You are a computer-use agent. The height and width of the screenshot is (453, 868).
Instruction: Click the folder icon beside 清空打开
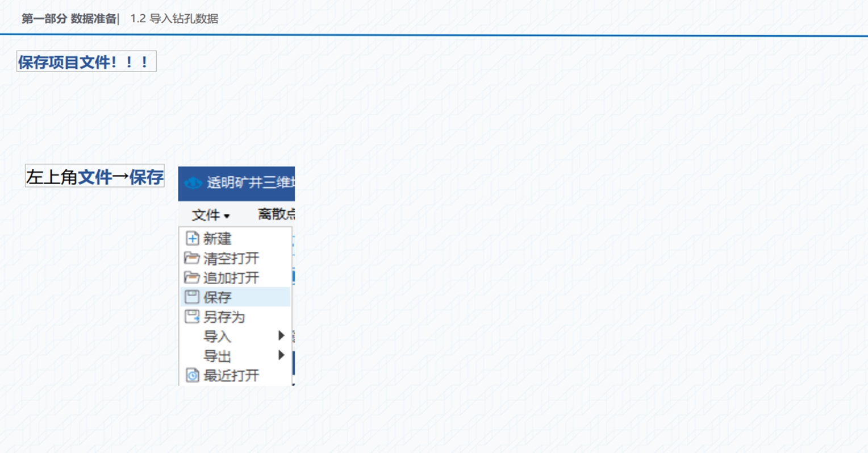(x=192, y=258)
